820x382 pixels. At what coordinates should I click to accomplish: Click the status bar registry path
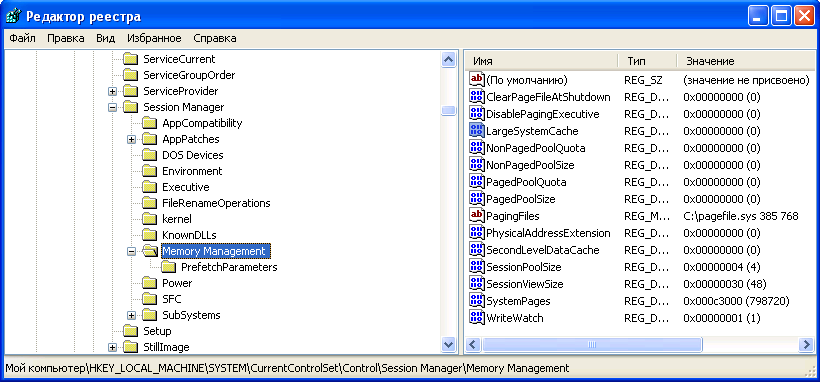(x=287, y=368)
